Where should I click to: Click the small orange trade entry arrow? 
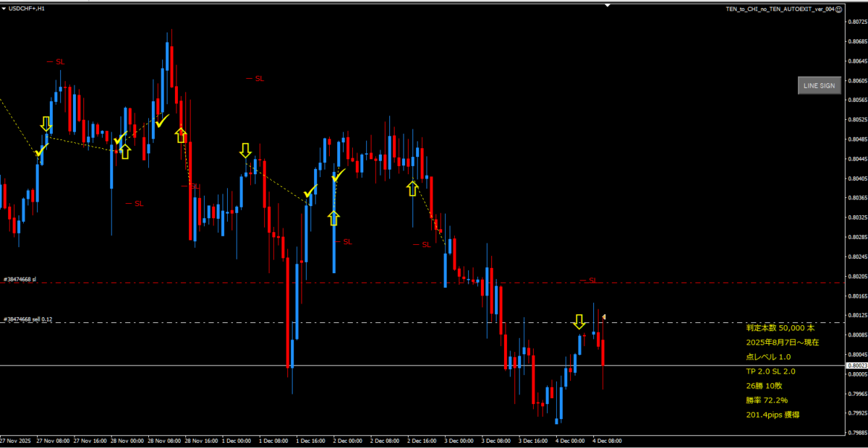(x=603, y=316)
